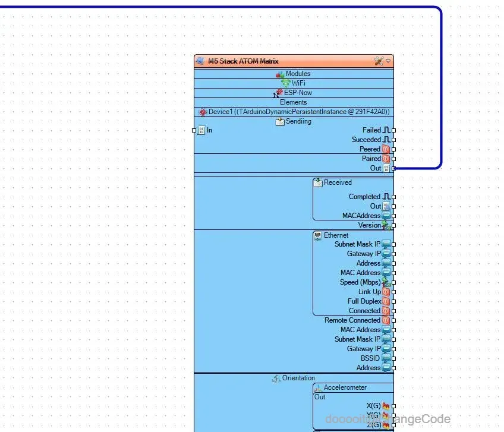The height and width of the screenshot is (432, 504).
Task: Select the Address pin directly below BSSID
Action: coord(393,368)
